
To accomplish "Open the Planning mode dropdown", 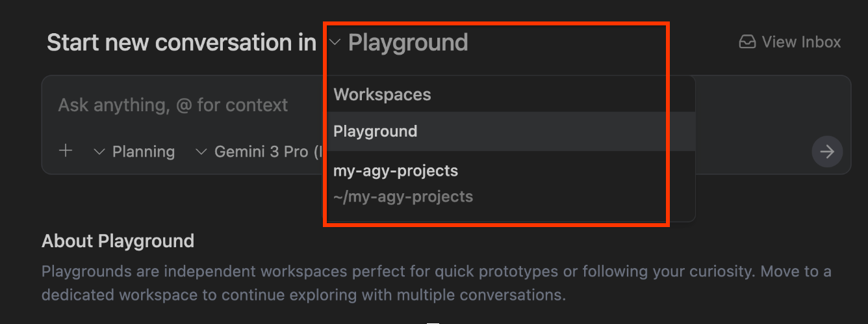I will 143,152.
